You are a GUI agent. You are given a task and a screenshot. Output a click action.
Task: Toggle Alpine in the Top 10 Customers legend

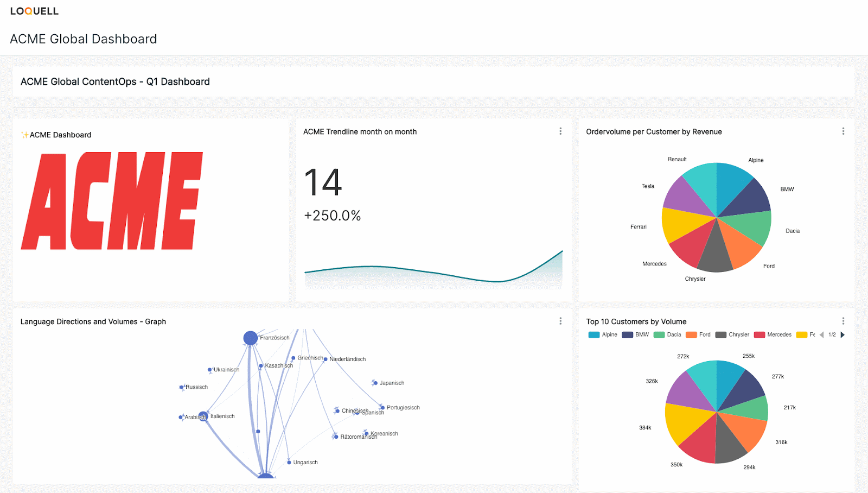pos(603,335)
